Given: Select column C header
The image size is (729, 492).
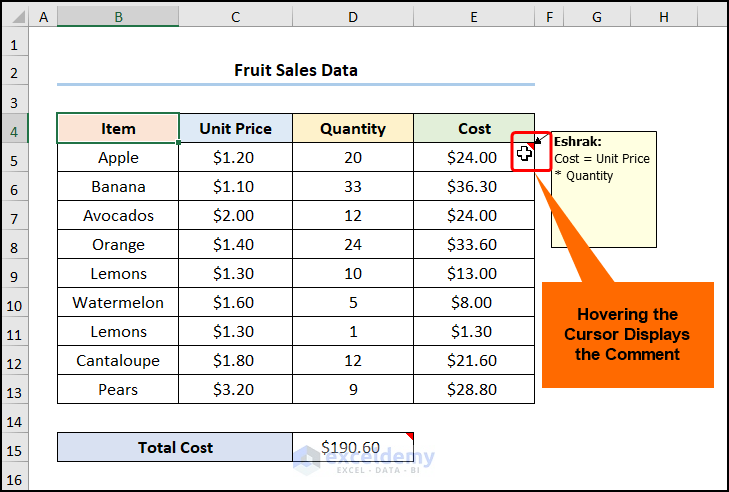Looking at the screenshot, I should point(236,17).
